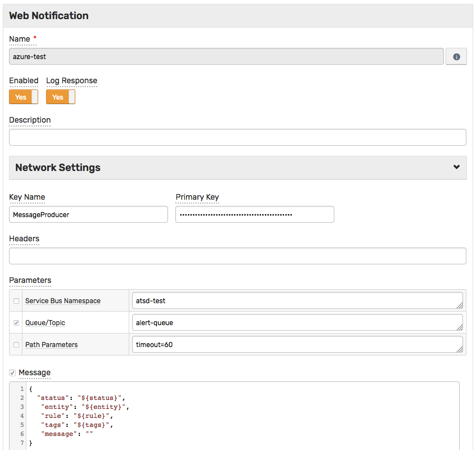Edit the Queue/Topic value alert-queue
The height and width of the screenshot is (450, 476).
[x=297, y=322]
